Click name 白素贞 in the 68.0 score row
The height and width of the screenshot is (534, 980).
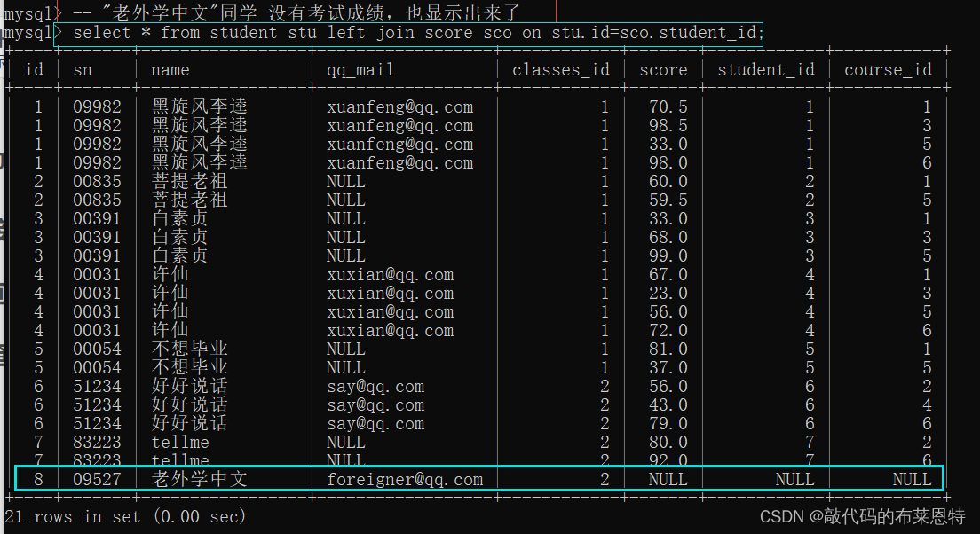pos(179,238)
